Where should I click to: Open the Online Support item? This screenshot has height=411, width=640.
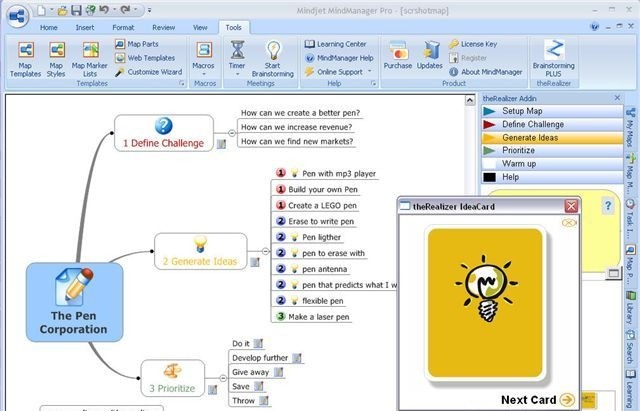(x=334, y=72)
